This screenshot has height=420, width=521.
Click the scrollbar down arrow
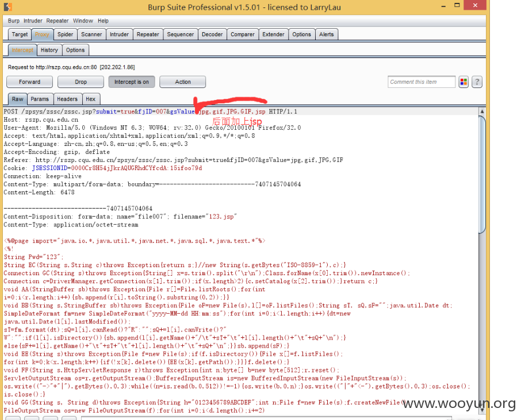pyautogui.click(x=482, y=410)
